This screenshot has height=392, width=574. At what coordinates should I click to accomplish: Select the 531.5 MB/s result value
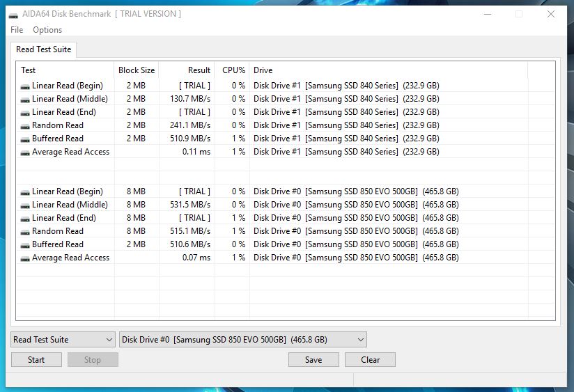click(x=190, y=205)
